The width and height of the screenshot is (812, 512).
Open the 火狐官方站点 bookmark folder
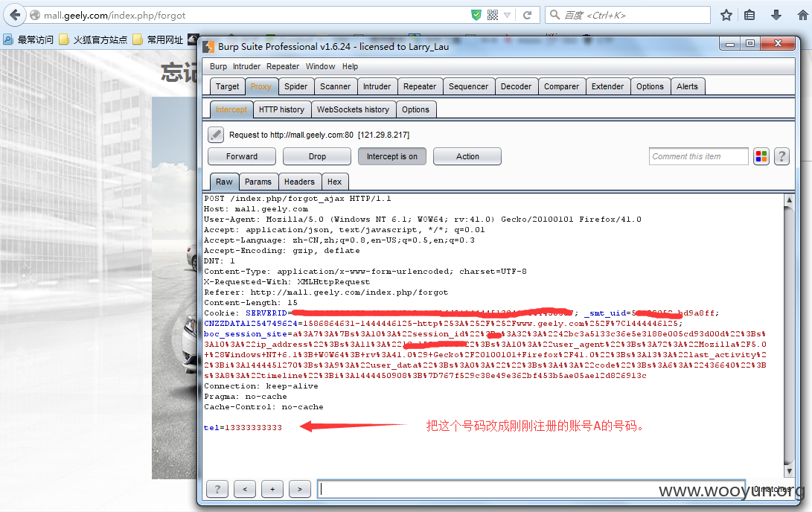coord(93,39)
